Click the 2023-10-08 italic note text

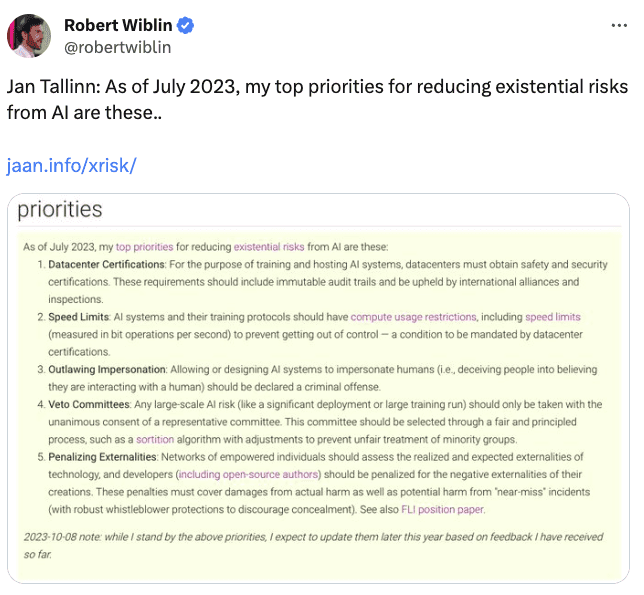(313, 546)
